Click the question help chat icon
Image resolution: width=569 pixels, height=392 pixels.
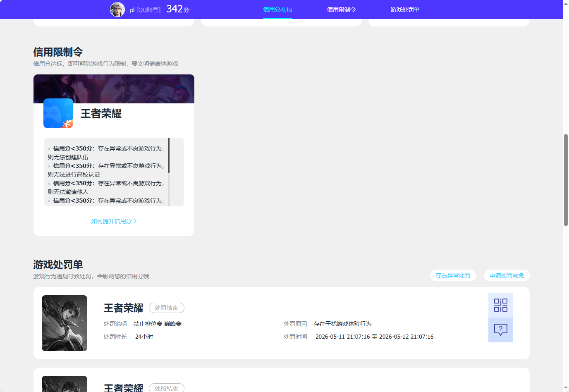(x=501, y=330)
